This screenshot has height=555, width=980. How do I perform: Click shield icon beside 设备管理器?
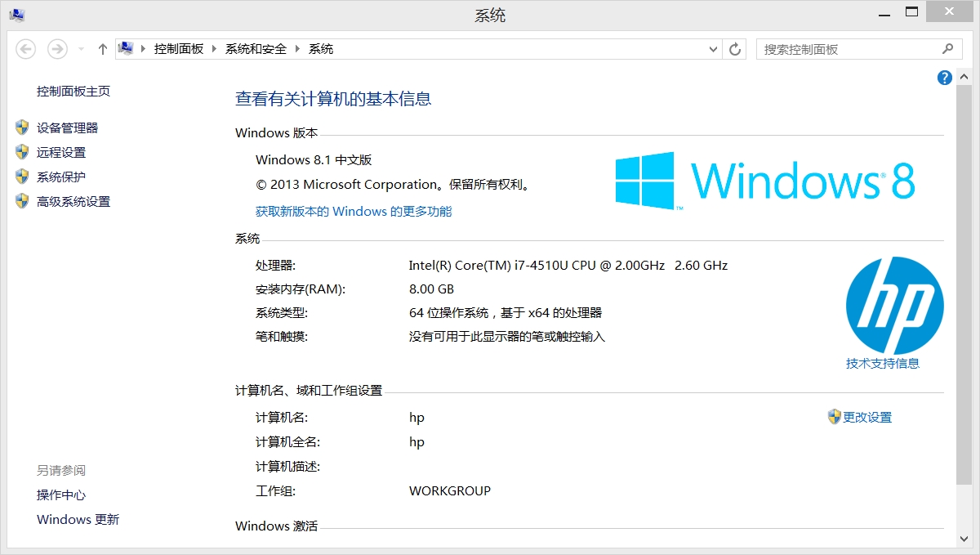tap(22, 128)
